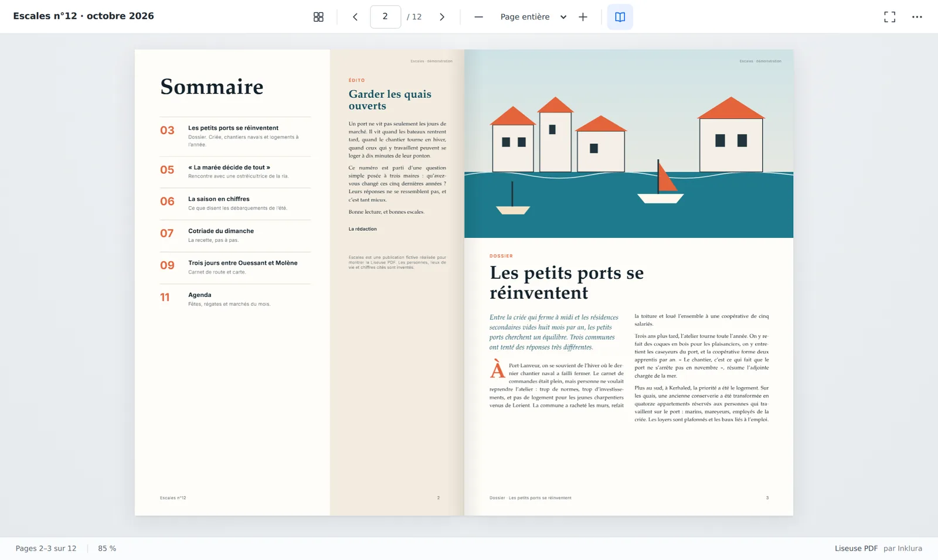This screenshot has height=560, width=938.
Task: Click the harbor houses illustration
Action: 628,144
